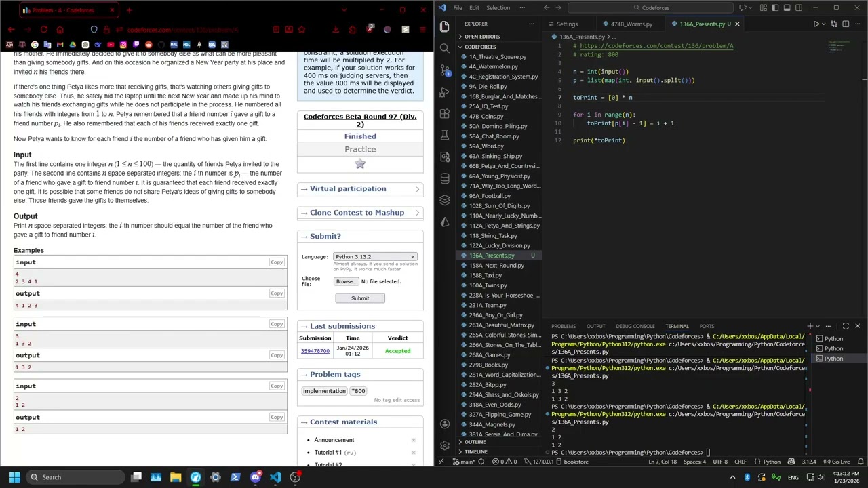Open remote window icon in status bar
This screenshot has width=868, height=488.
441,462
